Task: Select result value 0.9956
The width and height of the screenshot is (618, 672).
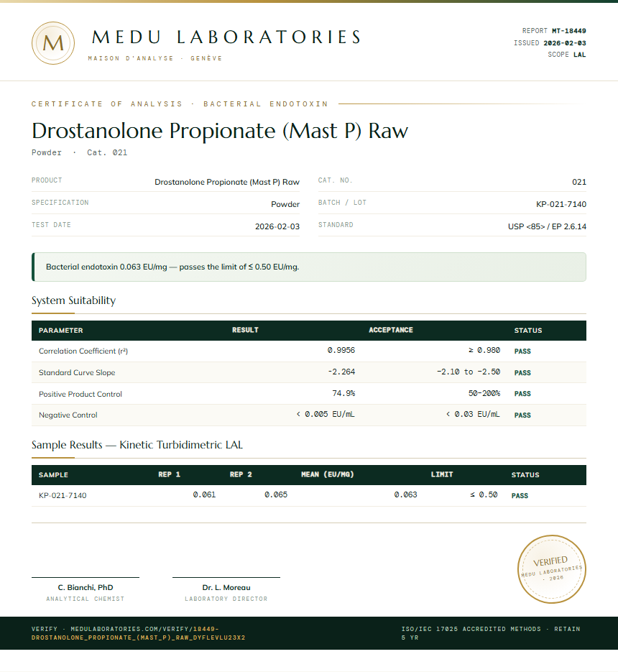Action: click(x=341, y=350)
